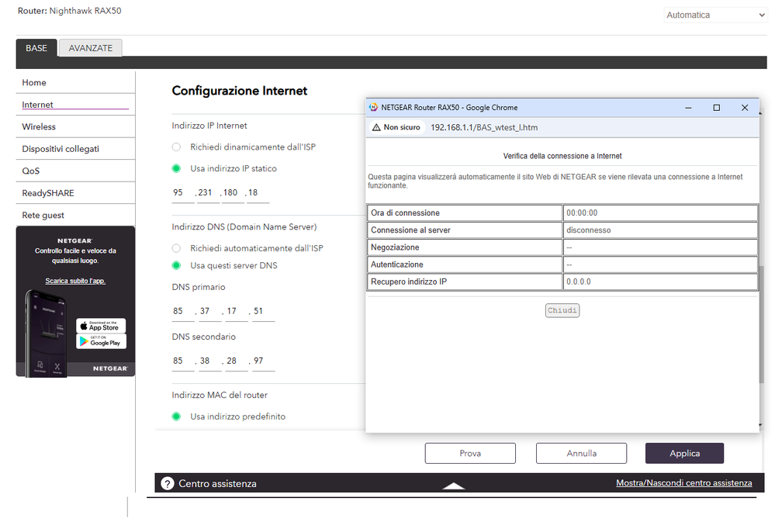Switch to the AVANZATE tab
Screen dimensions: 775x532
(91, 48)
